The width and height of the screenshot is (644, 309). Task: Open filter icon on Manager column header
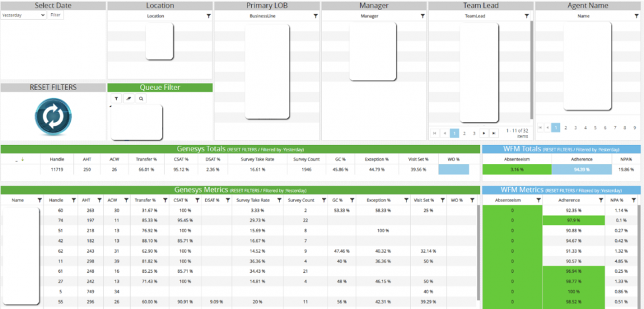point(423,16)
